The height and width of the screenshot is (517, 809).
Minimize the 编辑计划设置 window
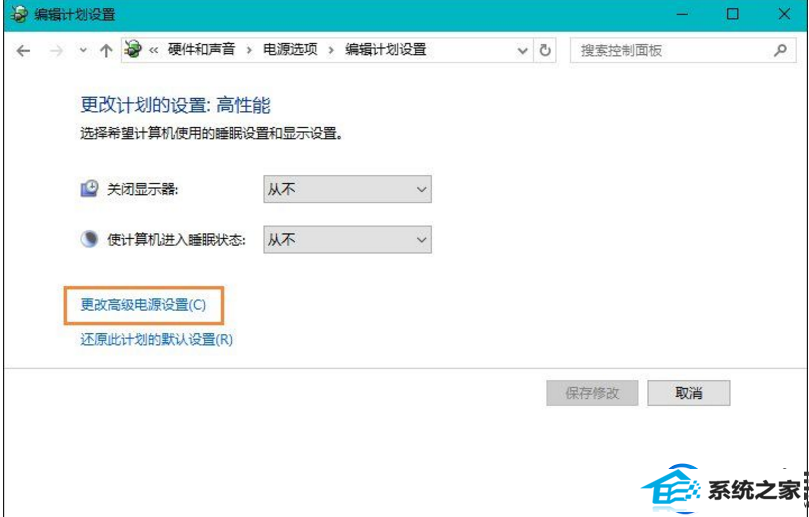tap(682, 14)
